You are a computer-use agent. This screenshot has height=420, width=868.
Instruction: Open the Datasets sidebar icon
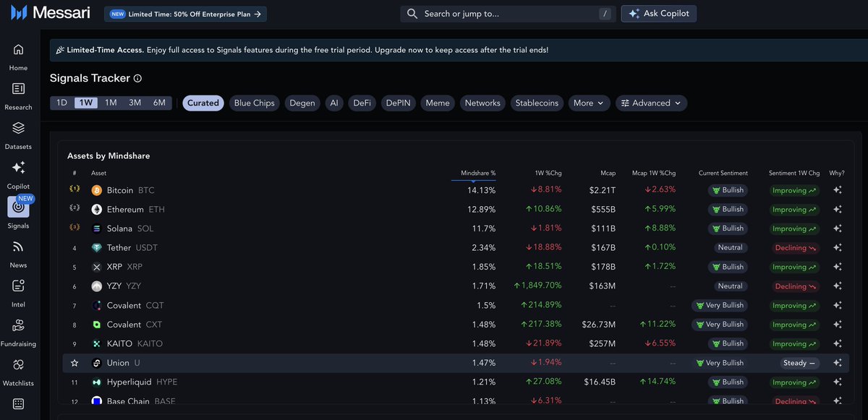pos(18,128)
